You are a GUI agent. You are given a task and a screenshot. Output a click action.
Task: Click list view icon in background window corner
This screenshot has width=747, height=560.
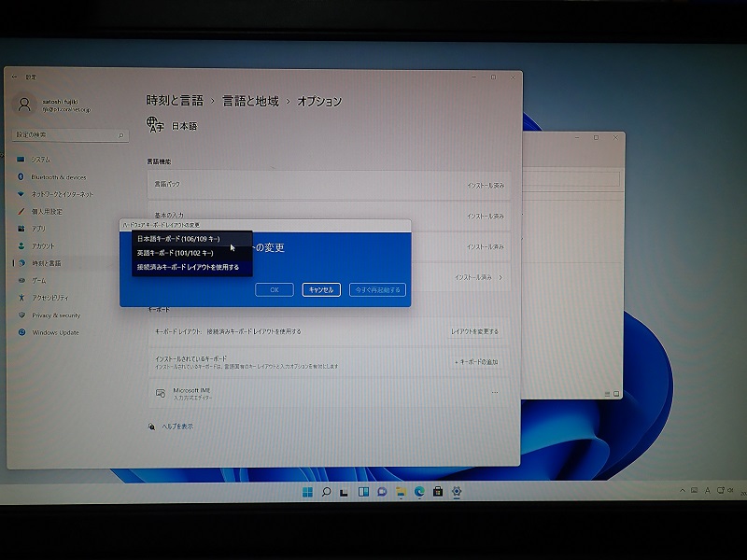[608, 394]
